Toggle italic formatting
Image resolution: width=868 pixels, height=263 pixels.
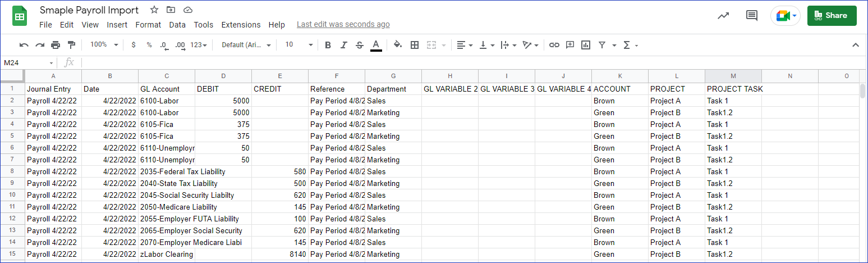(344, 45)
